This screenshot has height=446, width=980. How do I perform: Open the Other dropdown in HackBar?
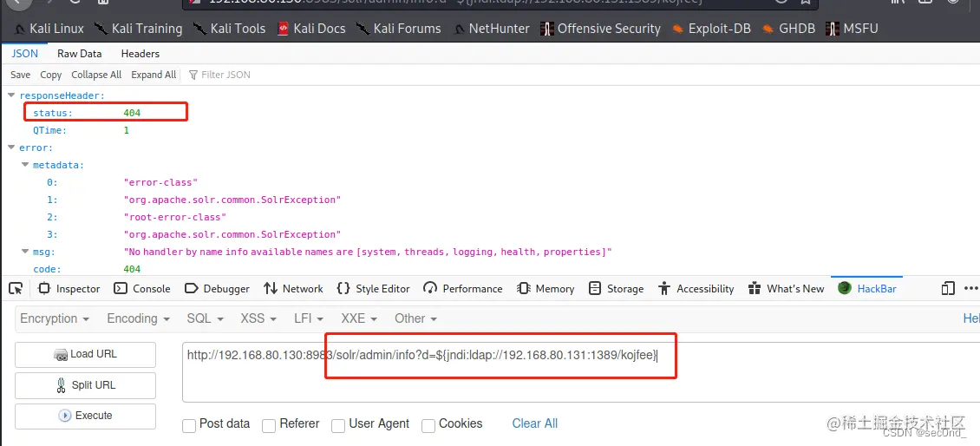tap(415, 318)
